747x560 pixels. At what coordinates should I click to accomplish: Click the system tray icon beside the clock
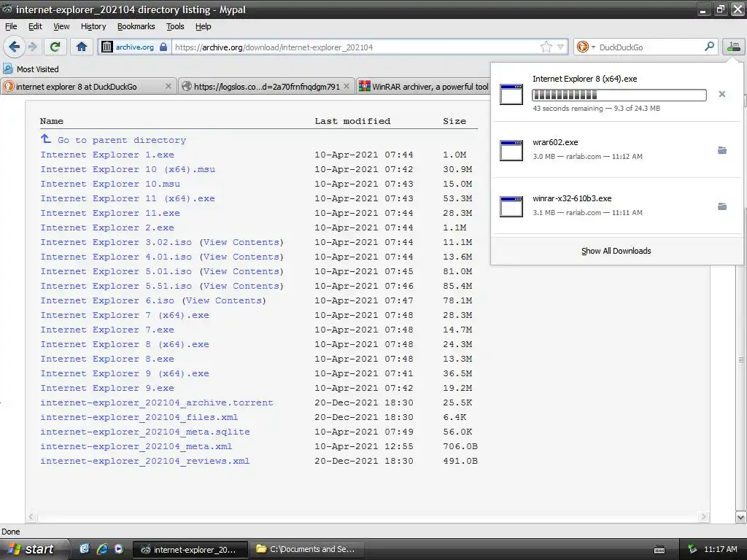pos(692,549)
